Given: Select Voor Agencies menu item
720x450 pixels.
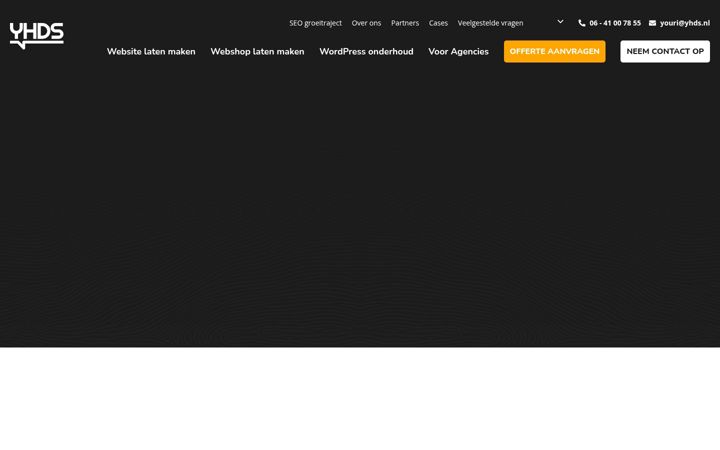Looking at the screenshot, I should pos(458,51).
